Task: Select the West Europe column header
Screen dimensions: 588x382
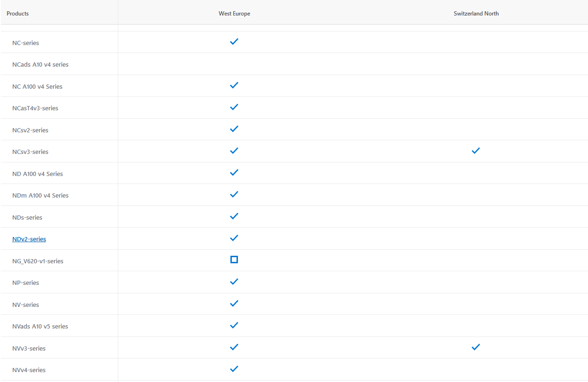Action: coord(234,14)
